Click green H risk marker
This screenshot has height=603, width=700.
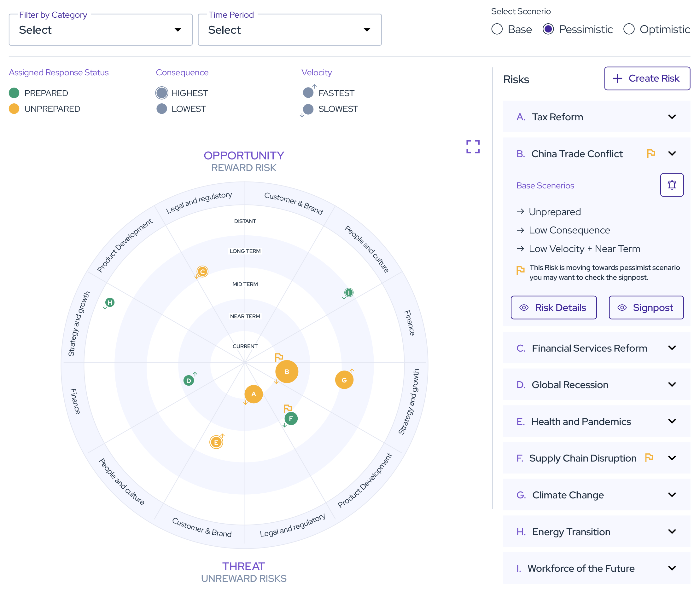tap(109, 302)
